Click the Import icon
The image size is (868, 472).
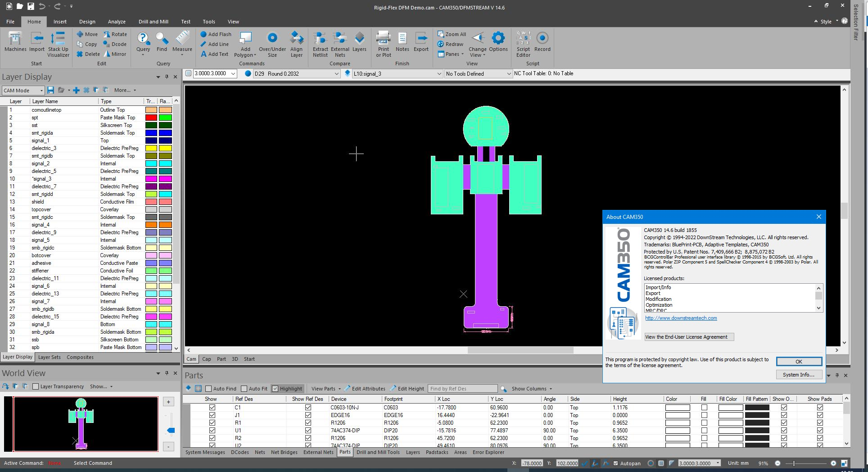pos(37,41)
